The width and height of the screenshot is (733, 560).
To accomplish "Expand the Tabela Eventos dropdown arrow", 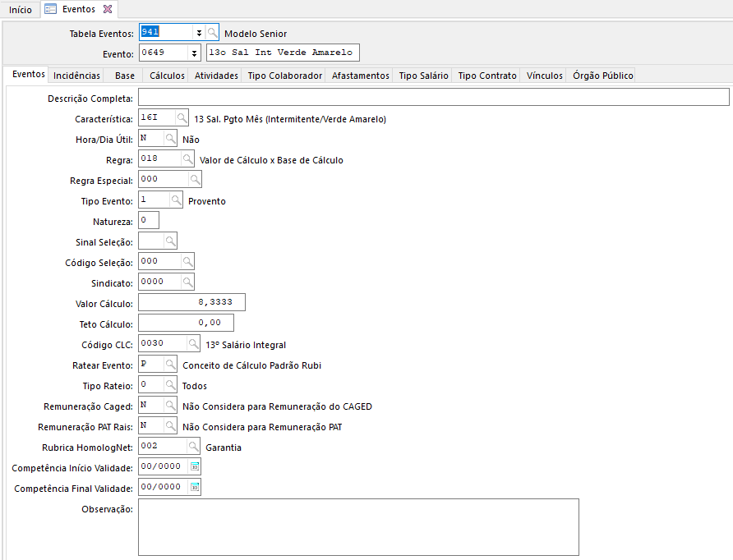I will 199,33.
